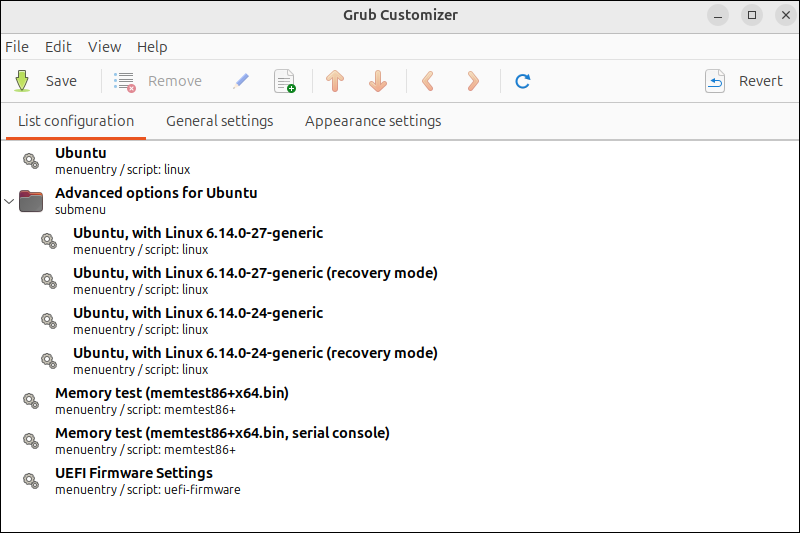
Task: Click the pencil edit entry icon
Action: coord(241,81)
